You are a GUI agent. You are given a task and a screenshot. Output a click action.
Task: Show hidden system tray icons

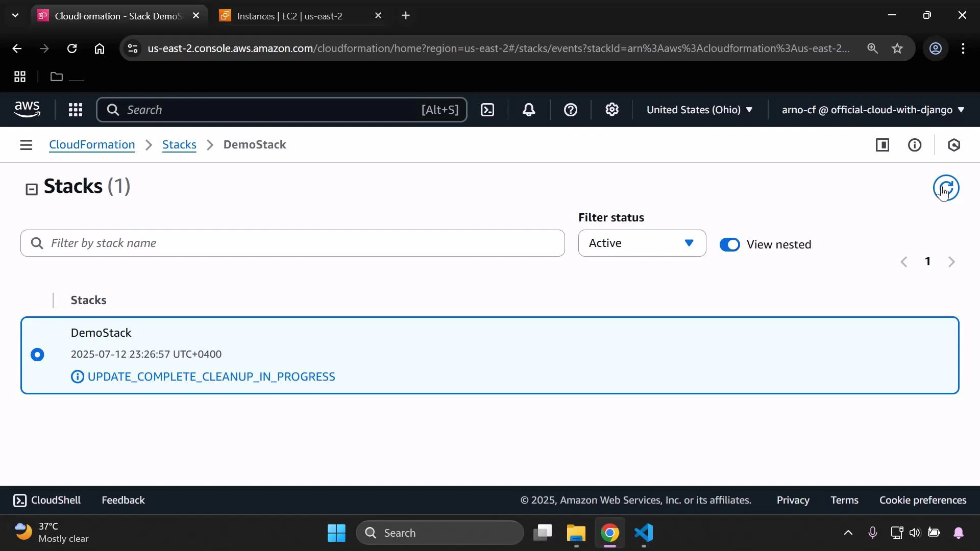click(848, 533)
